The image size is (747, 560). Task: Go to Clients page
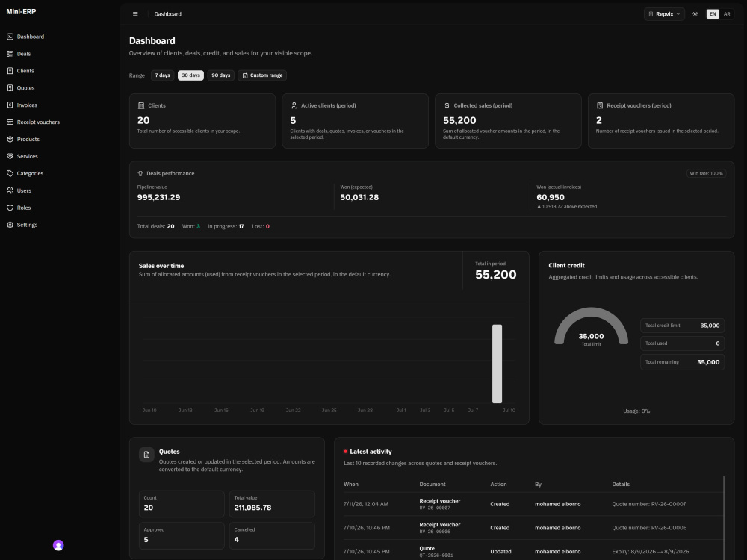pyautogui.click(x=25, y=71)
